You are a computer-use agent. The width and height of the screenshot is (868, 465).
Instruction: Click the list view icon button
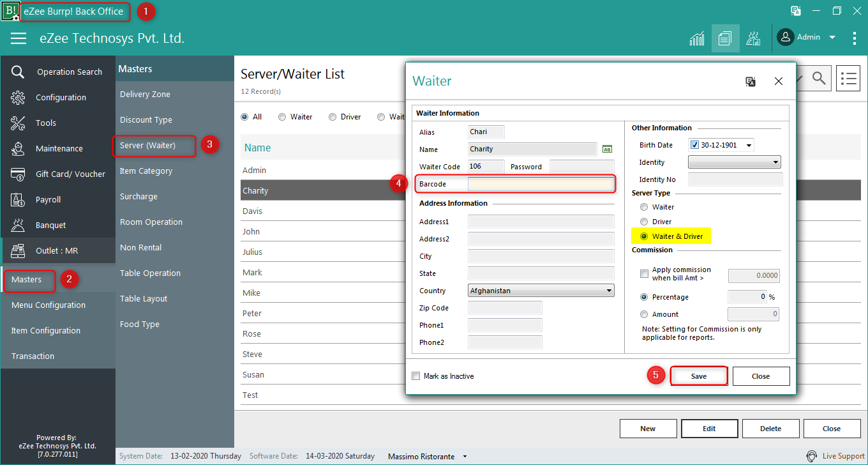[848, 78]
